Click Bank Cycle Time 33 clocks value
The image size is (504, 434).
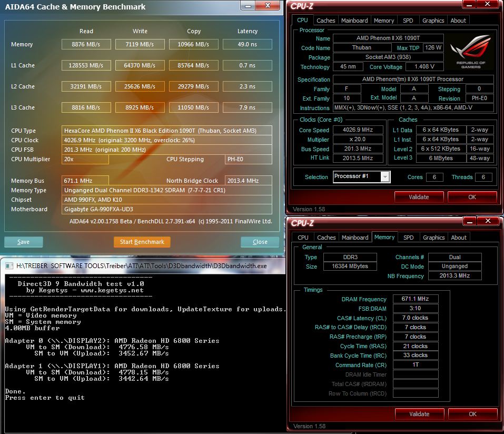pos(416,355)
